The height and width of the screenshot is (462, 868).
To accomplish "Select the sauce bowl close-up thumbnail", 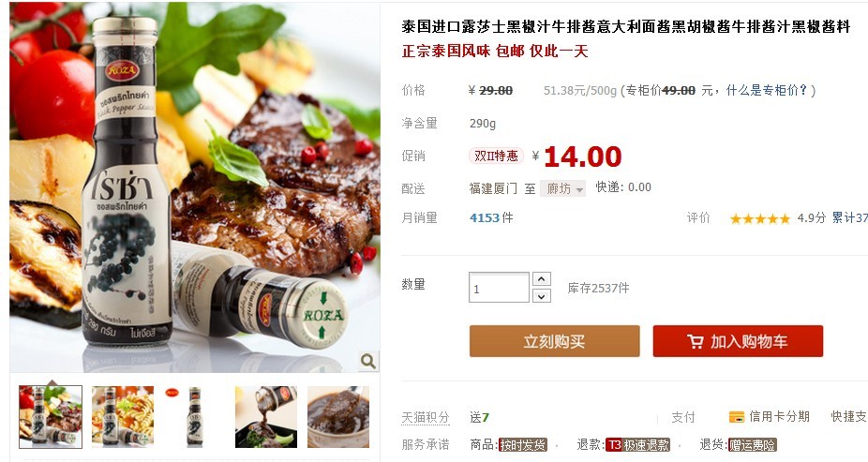I will [x=338, y=417].
